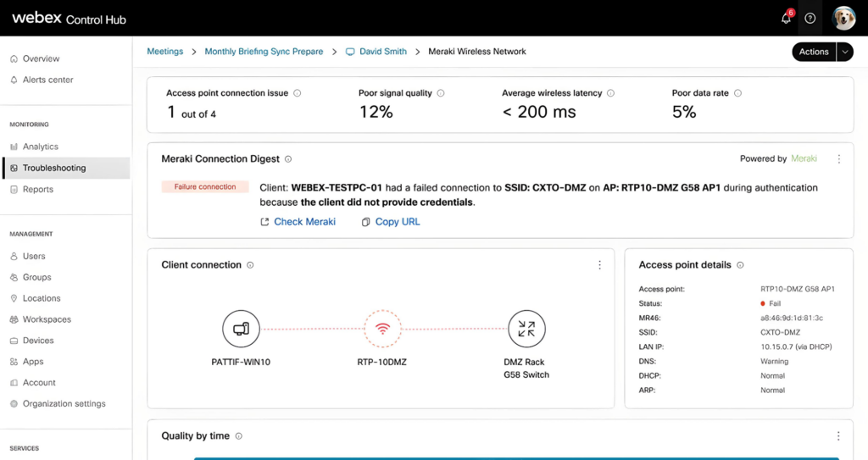Select the RTP-10DMZ wireless access point node

coord(382,329)
